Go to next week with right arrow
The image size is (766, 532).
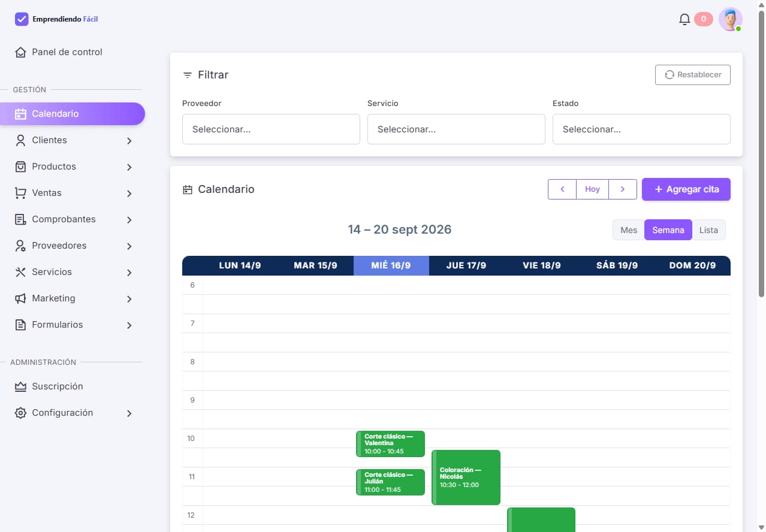tap(623, 189)
